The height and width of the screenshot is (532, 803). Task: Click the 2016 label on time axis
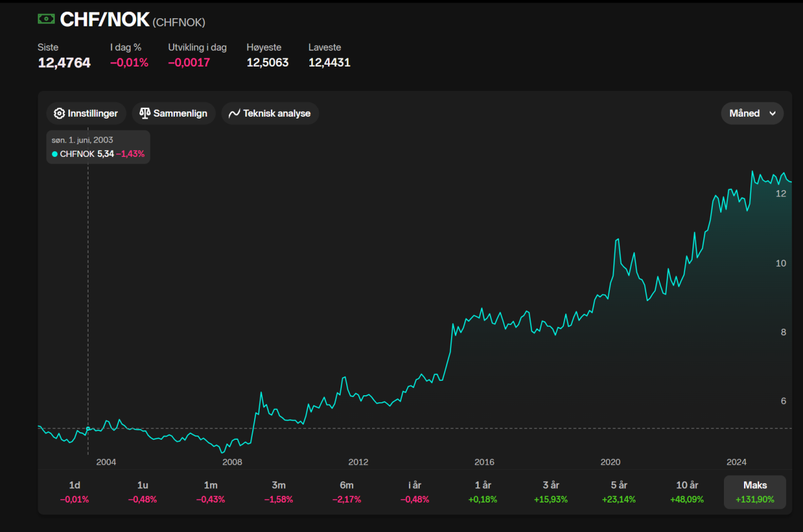(484, 462)
